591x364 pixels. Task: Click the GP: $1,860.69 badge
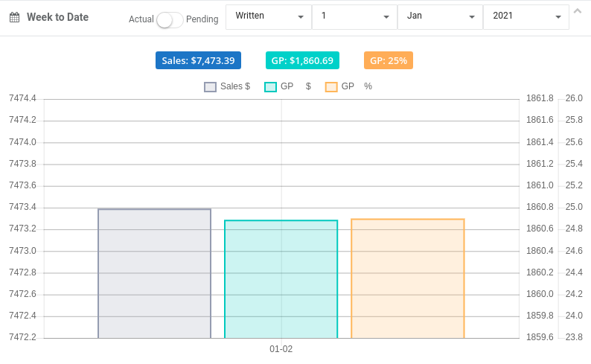(x=302, y=60)
